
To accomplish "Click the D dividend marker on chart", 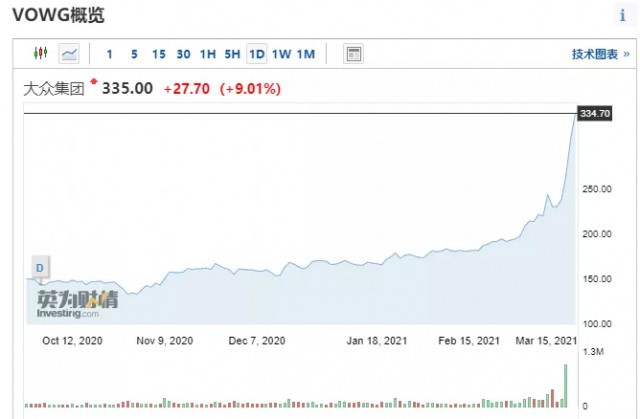I will [x=40, y=268].
